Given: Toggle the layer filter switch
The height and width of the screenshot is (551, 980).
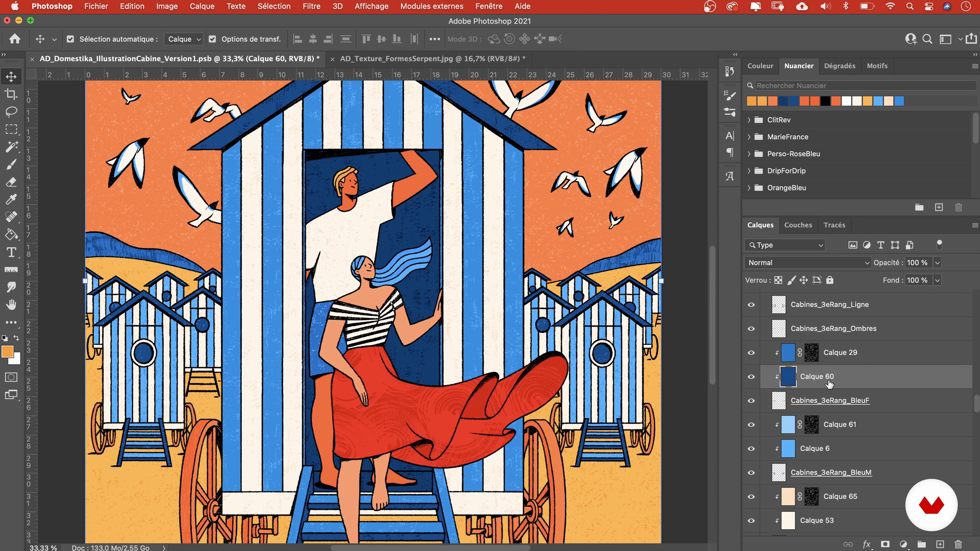Looking at the screenshot, I should (939, 245).
